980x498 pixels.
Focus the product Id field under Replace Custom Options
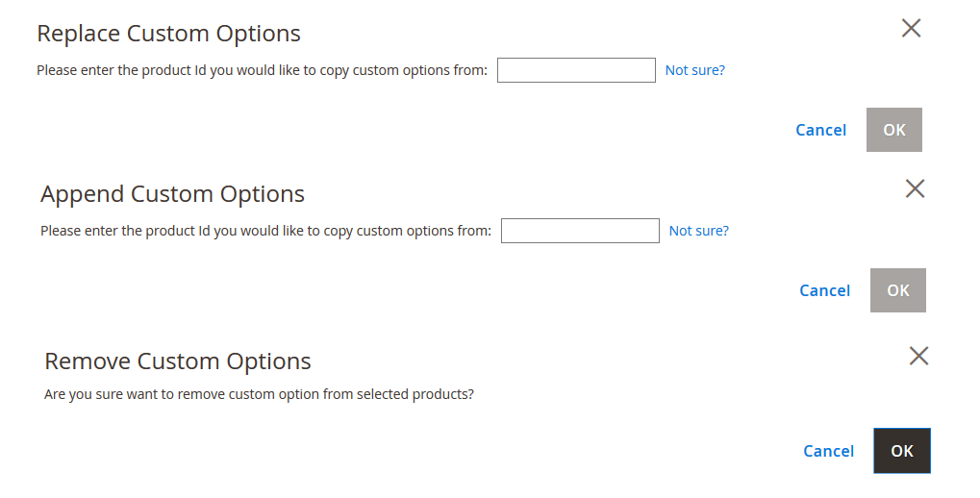576,70
